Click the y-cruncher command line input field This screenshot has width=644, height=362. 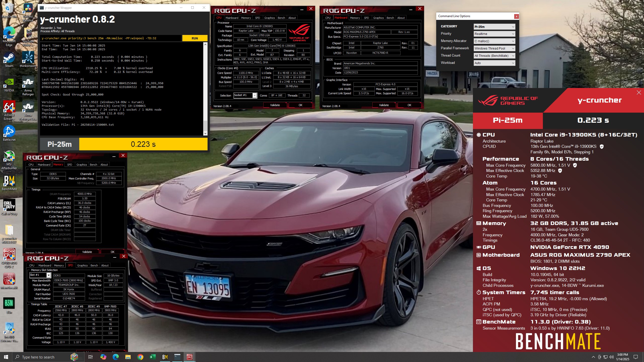[111, 38]
